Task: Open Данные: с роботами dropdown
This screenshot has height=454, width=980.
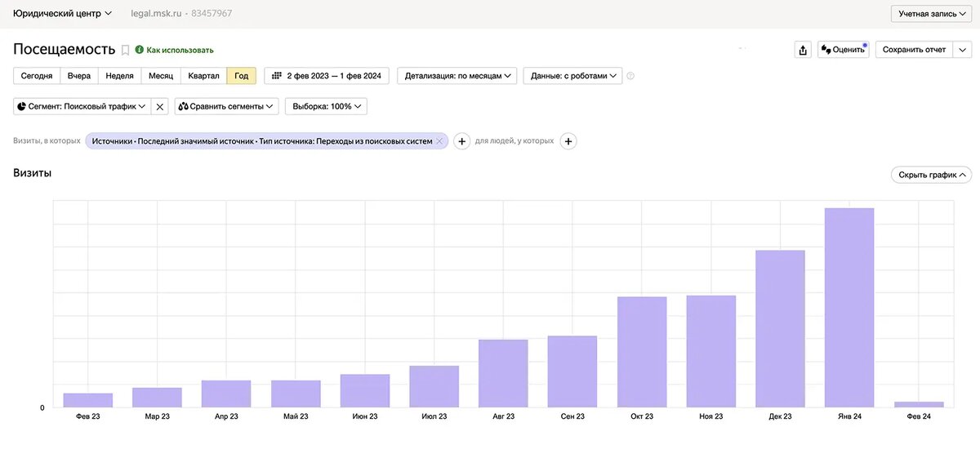Action: [572, 76]
